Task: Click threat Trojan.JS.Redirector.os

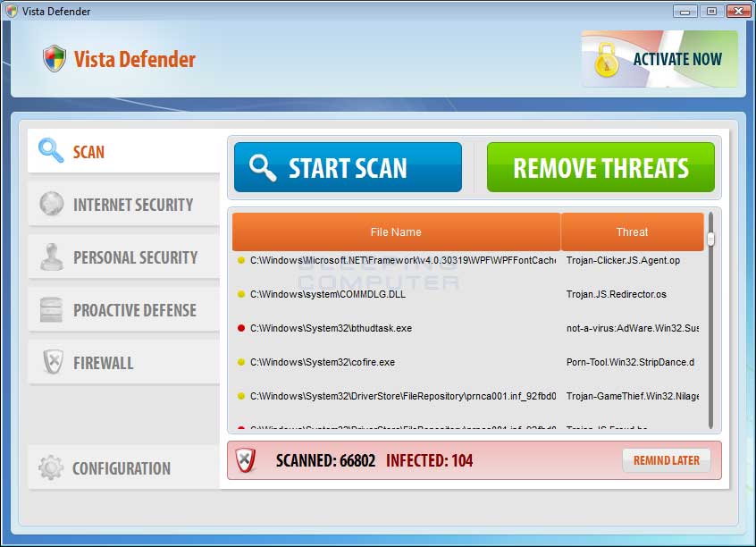Action: click(x=617, y=294)
